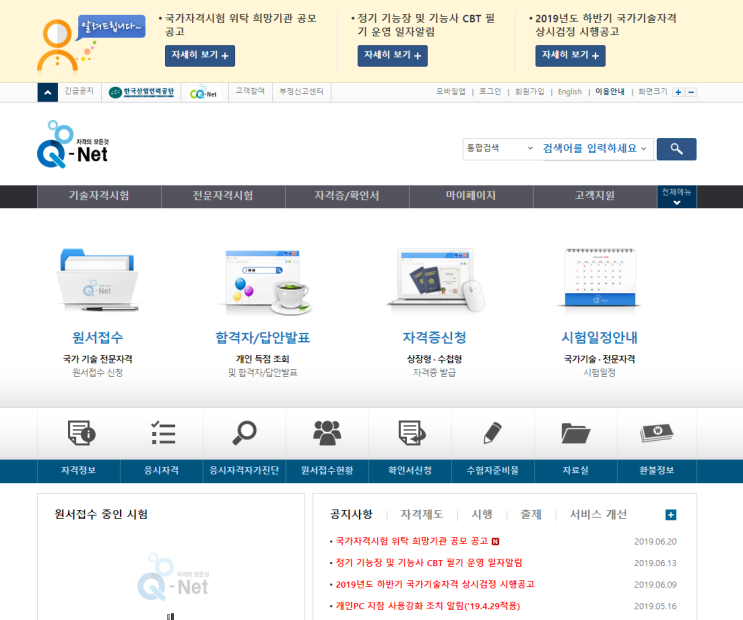Click the 원서접수현황 people icon
The image size is (743, 620).
tap(327, 433)
